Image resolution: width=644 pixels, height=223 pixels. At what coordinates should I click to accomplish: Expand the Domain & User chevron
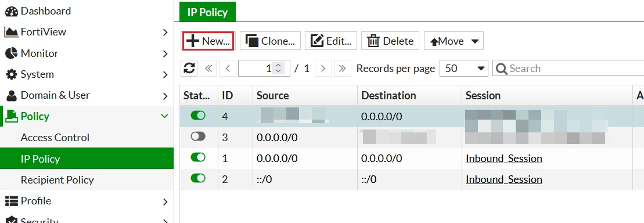click(x=165, y=96)
